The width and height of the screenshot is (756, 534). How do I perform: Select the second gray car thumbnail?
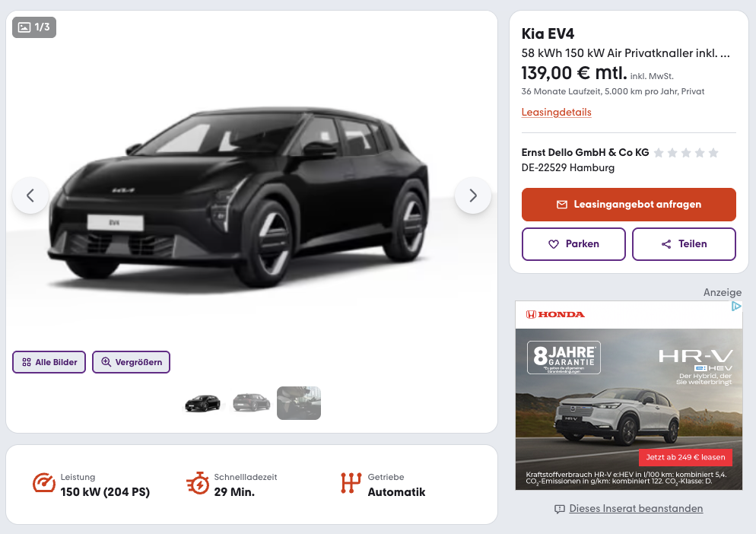click(x=251, y=402)
